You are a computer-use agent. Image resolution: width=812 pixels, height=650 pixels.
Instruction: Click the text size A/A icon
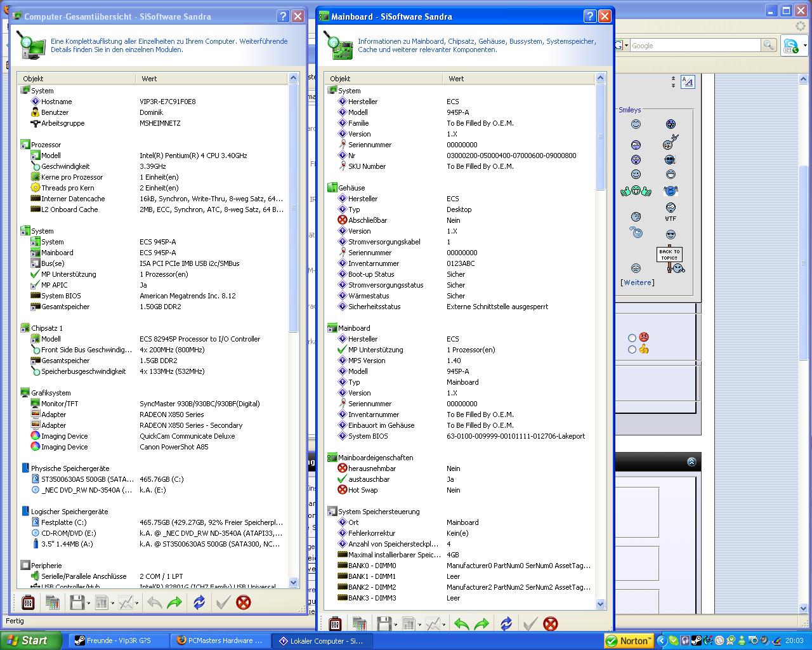coord(688,82)
